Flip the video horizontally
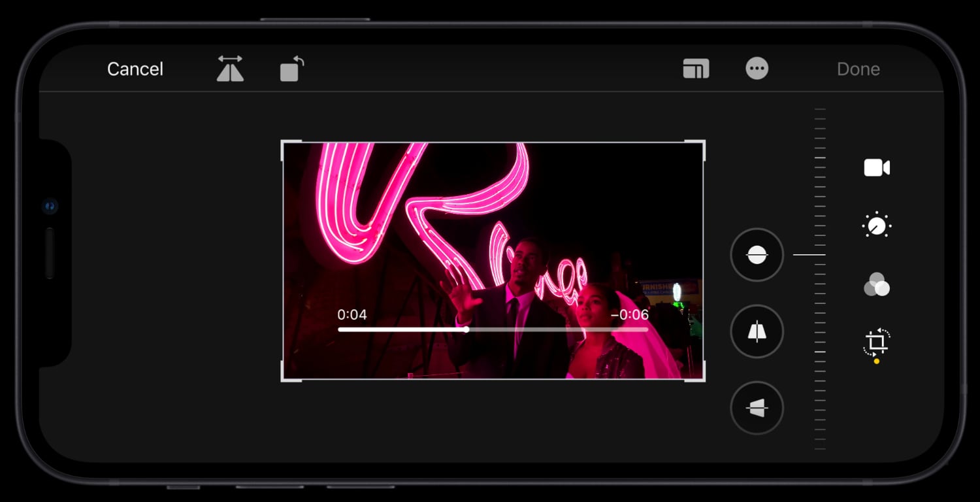Image resolution: width=980 pixels, height=502 pixels. (x=230, y=69)
